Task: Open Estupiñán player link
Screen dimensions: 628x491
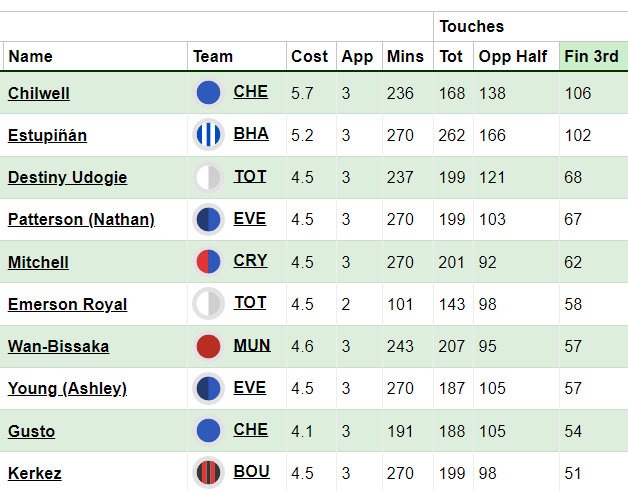Action: (x=47, y=135)
